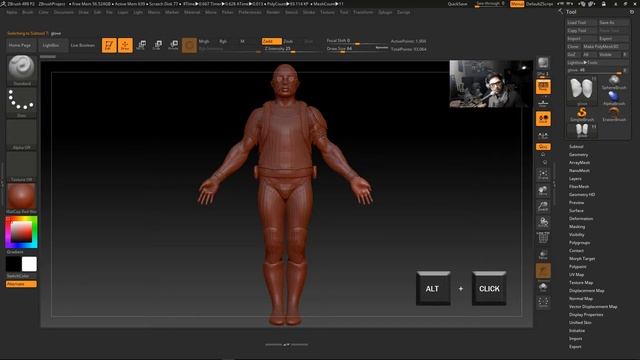Click the circular gizmo 3D icon
Screen dimensions: 640x360
click(x=189, y=45)
